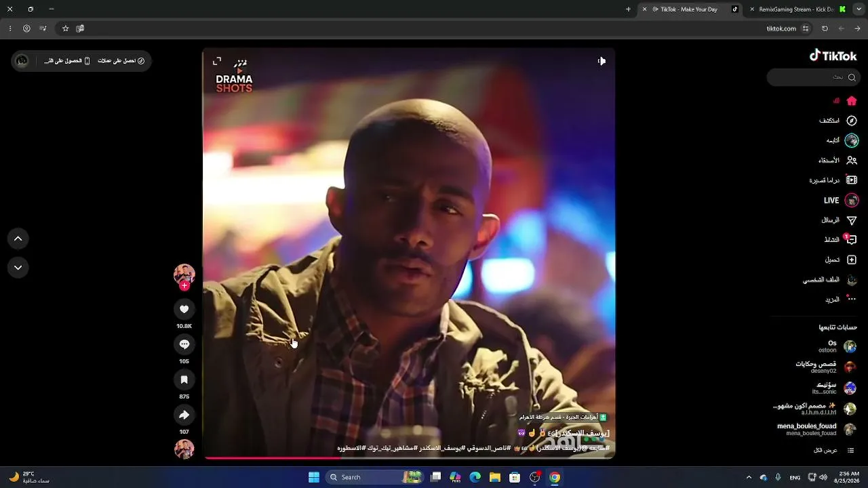
Task: Open the profile avatar in the top pill
Action: click(x=22, y=61)
